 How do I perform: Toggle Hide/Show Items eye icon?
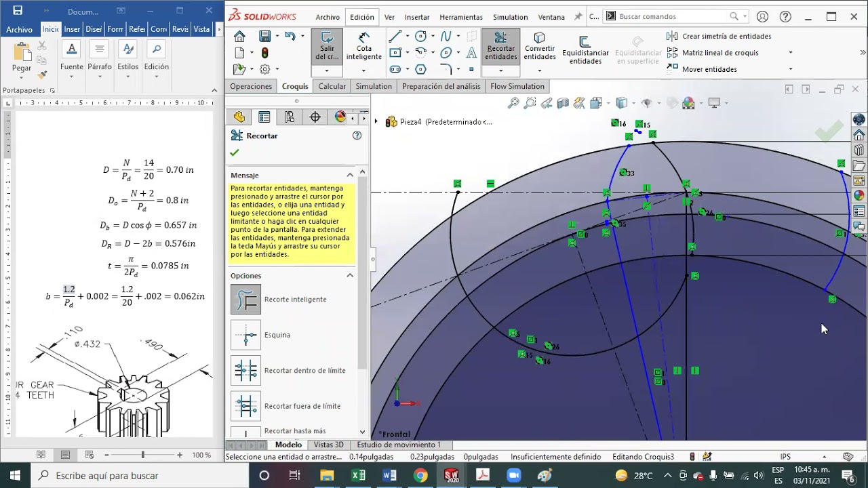pos(646,103)
